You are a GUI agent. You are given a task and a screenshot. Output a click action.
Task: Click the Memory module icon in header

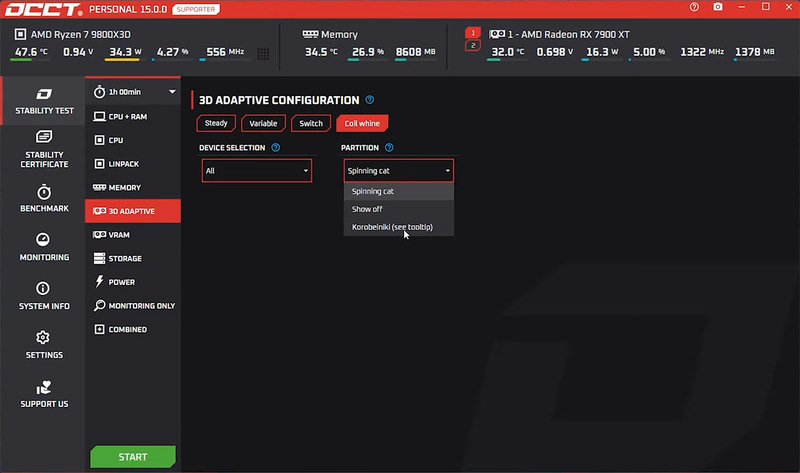click(x=310, y=34)
